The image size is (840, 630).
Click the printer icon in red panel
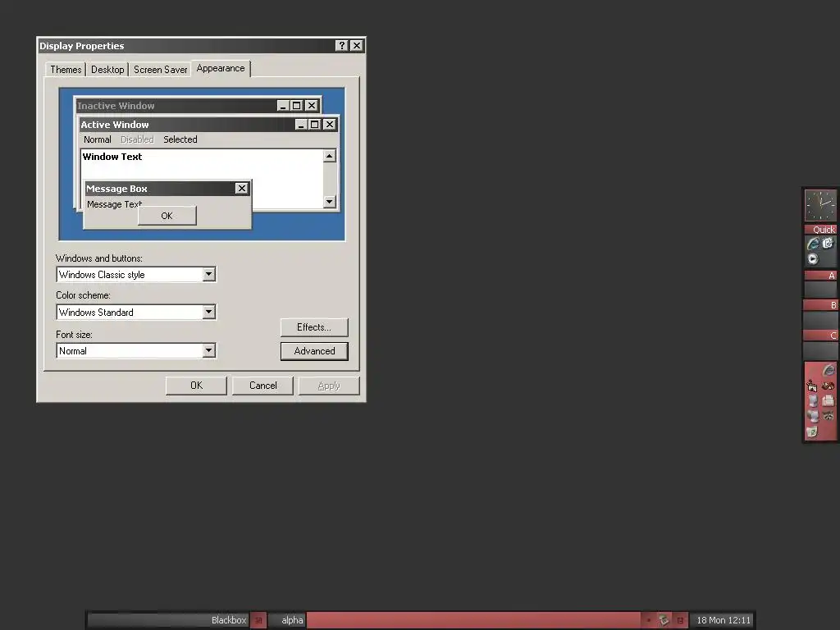click(x=829, y=399)
